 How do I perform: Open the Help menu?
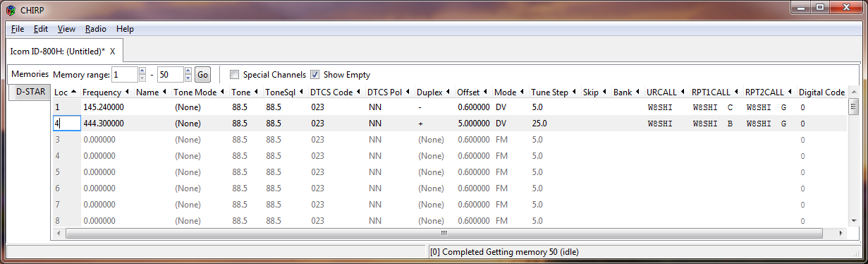[x=125, y=29]
